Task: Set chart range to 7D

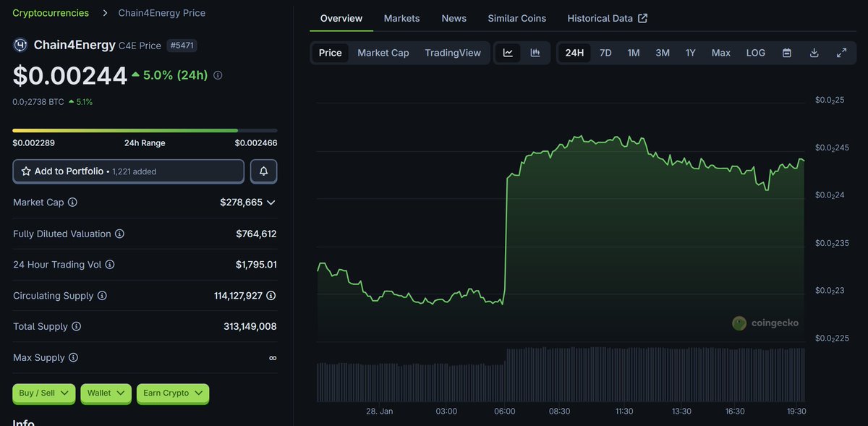Action: pyautogui.click(x=605, y=53)
